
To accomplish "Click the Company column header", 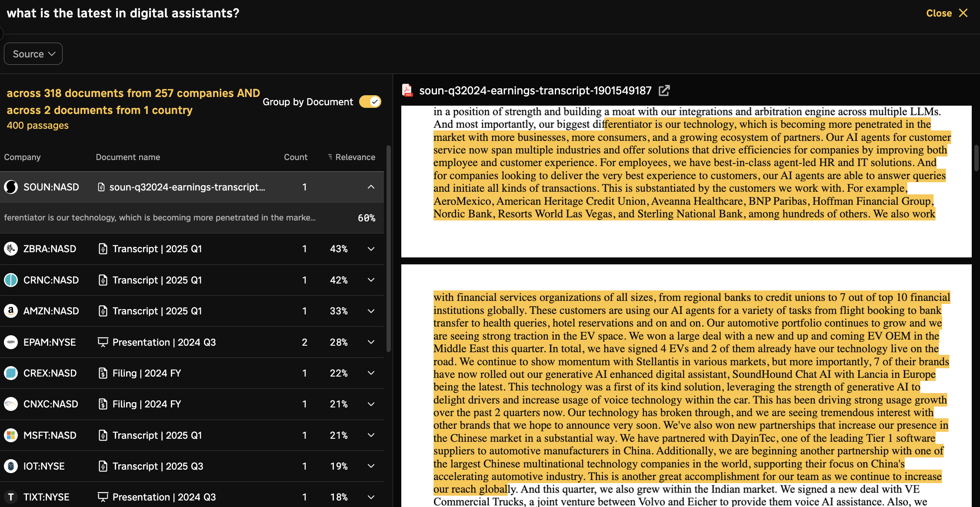I will click(22, 157).
